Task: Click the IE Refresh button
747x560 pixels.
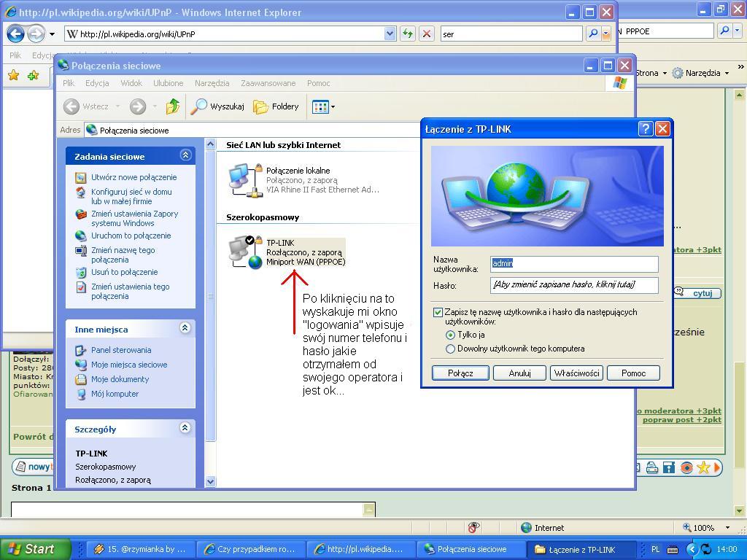Action: pos(407,34)
